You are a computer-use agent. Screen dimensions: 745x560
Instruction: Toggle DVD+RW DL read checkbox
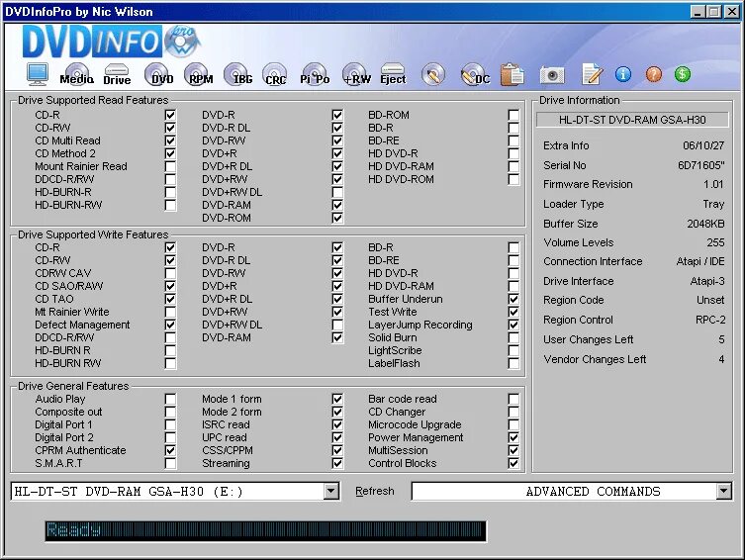coord(337,192)
